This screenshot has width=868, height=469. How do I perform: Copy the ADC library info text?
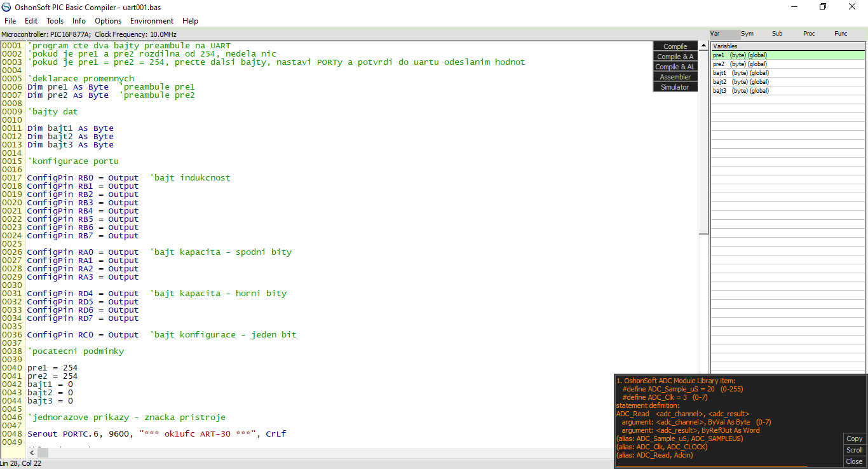[x=854, y=438]
